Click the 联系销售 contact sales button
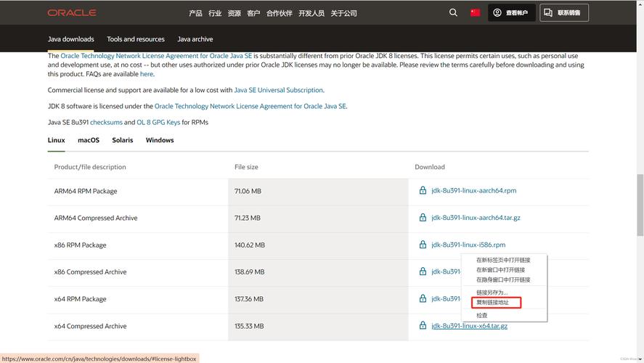This screenshot has width=644, height=363. [x=564, y=13]
